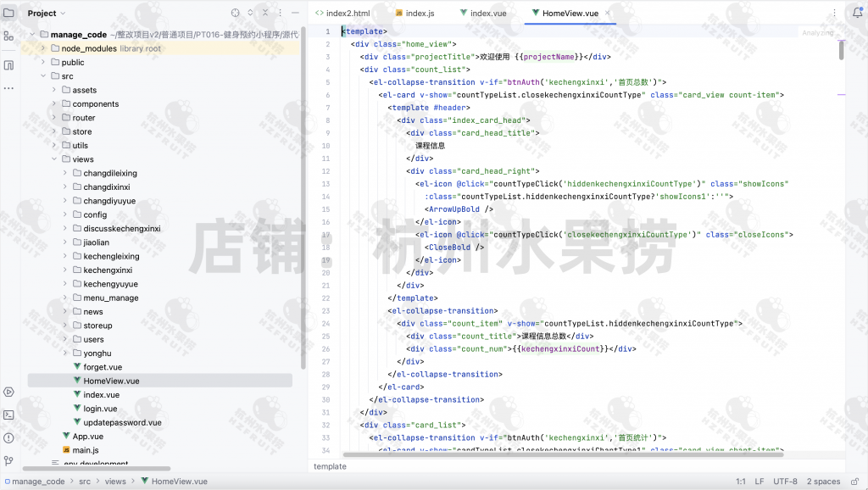Open the Services run icon in sidebar
Screen dimensions: 868x490
pyautogui.click(x=8, y=392)
